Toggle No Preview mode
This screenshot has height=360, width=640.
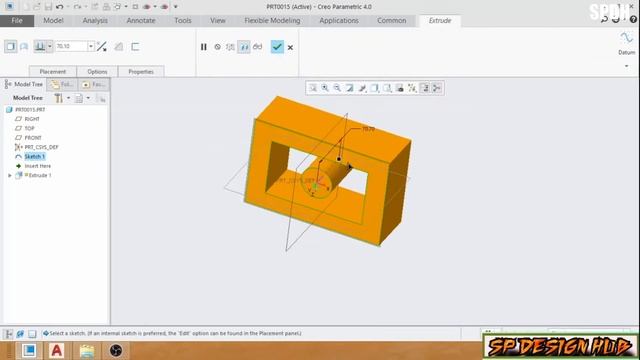click(218, 47)
